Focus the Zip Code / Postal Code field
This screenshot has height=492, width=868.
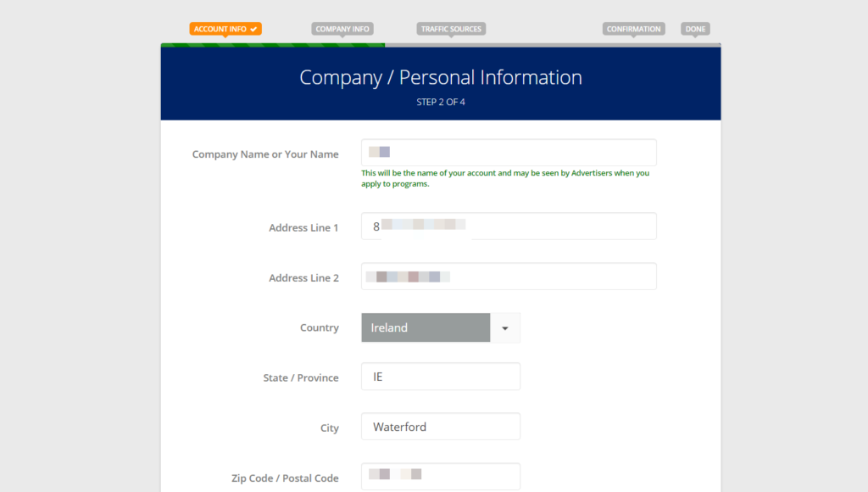(441, 477)
